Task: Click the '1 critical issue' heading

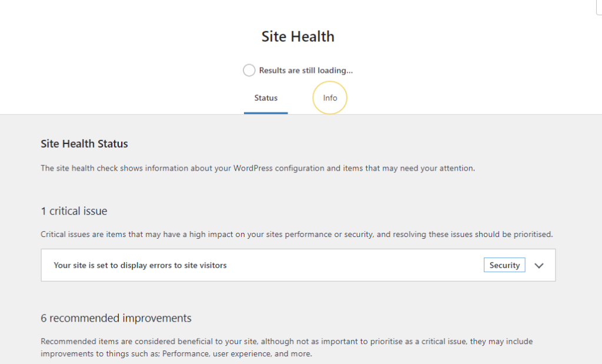Action: (74, 211)
